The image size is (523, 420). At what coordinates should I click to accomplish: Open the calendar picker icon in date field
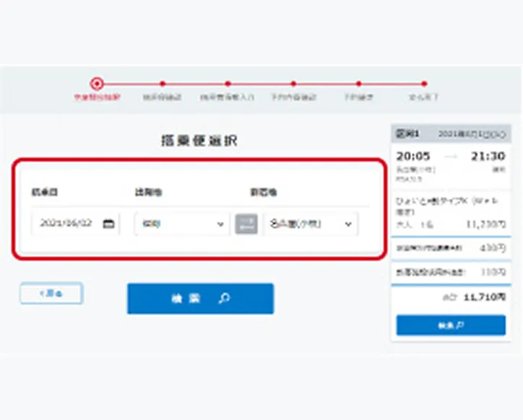pyautogui.click(x=109, y=224)
